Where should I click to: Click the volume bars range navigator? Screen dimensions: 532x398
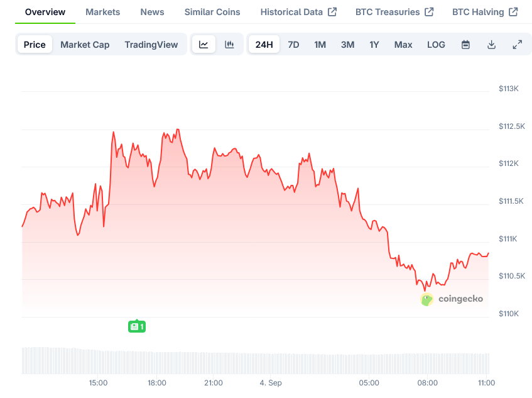click(256, 360)
